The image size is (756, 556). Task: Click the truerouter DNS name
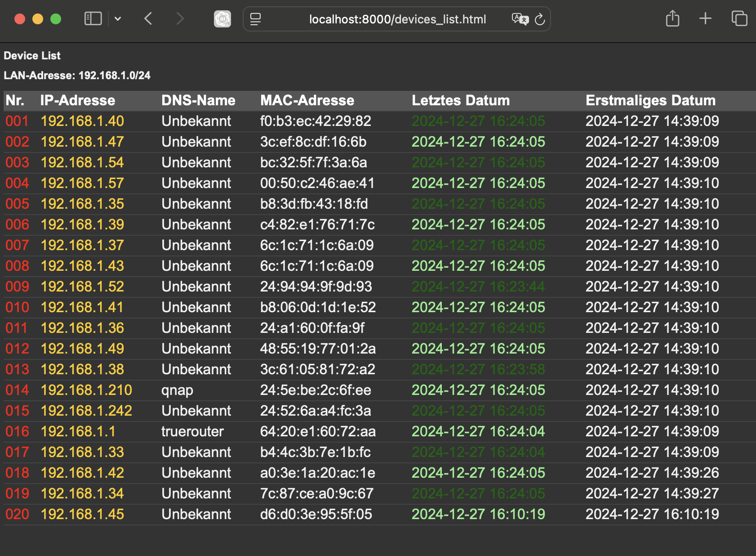click(x=192, y=431)
